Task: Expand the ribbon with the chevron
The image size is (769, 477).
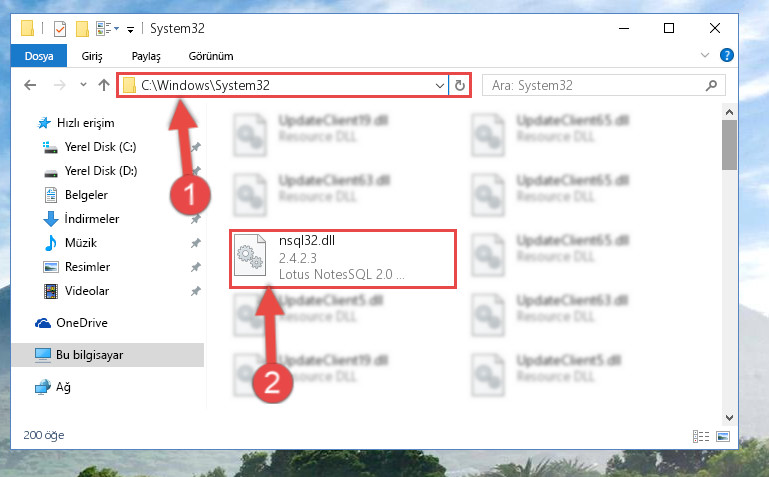Action: pyautogui.click(x=705, y=55)
